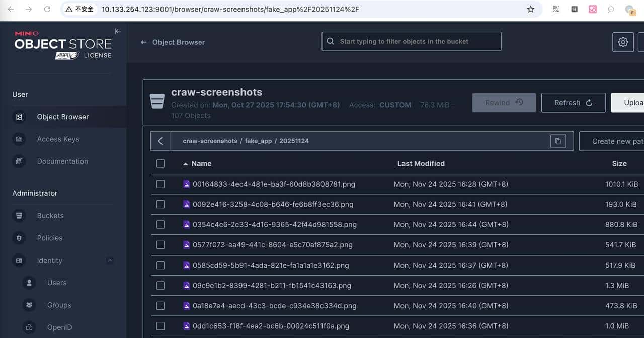Focus the filter objects search field
This screenshot has width=644, height=338.
click(x=412, y=41)
